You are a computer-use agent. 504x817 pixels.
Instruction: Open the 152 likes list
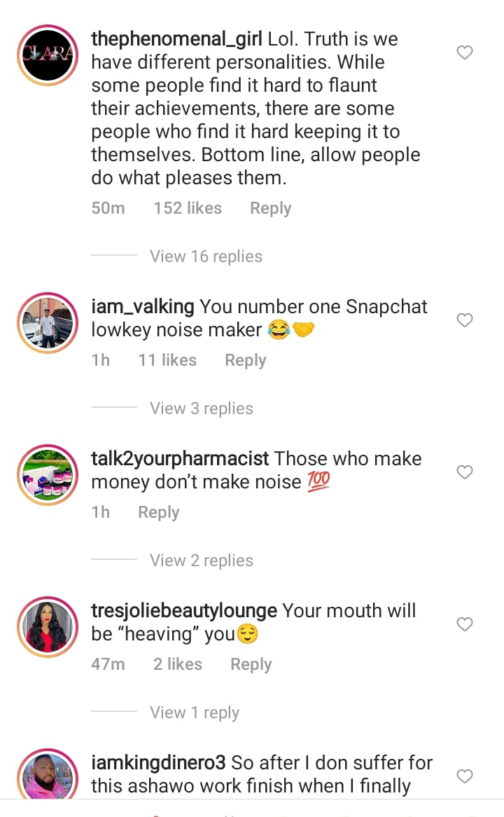coord(188,208)
